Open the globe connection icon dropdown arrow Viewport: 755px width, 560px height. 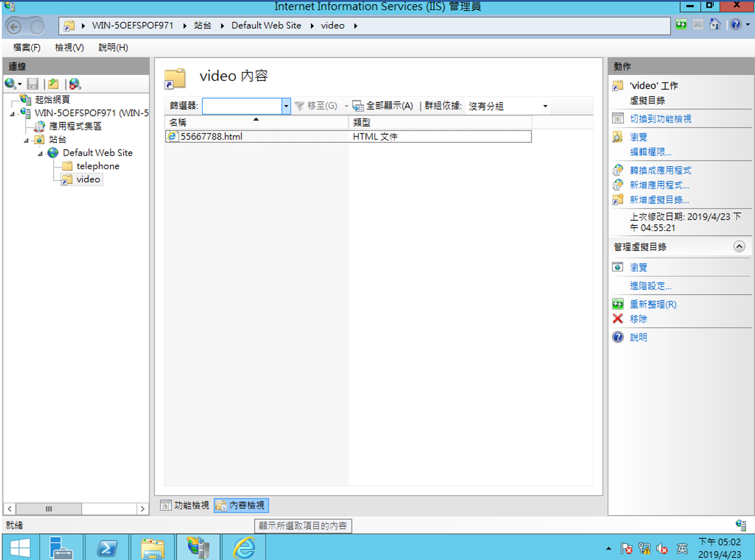coord(20,85)
